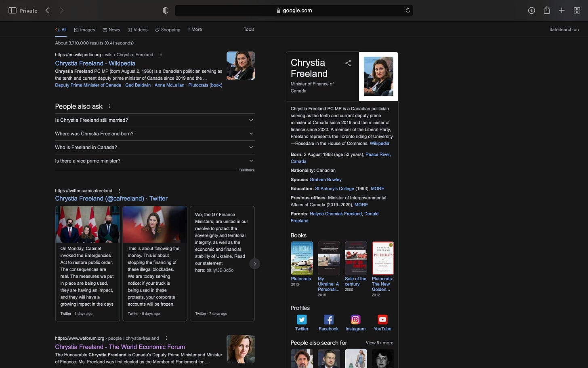The height and width of the screenshot is (368, 588).
Task: Click the privacy shield icon
Action: [x=165, y=11]
